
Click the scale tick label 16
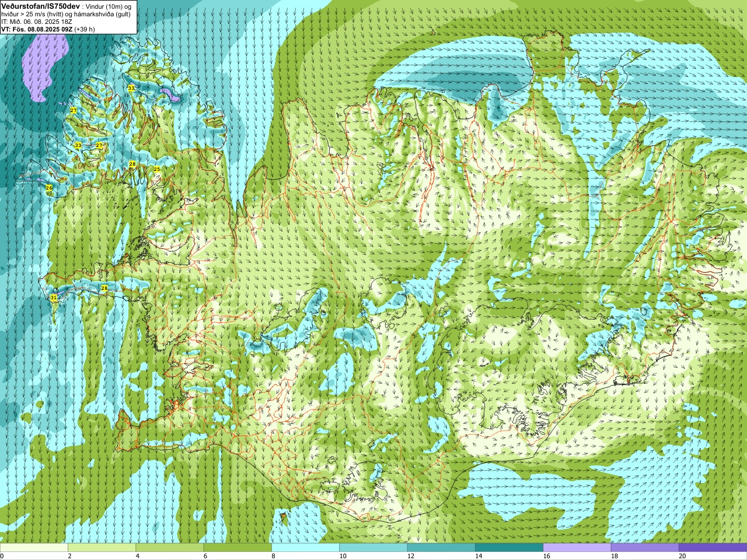[546, 556]
